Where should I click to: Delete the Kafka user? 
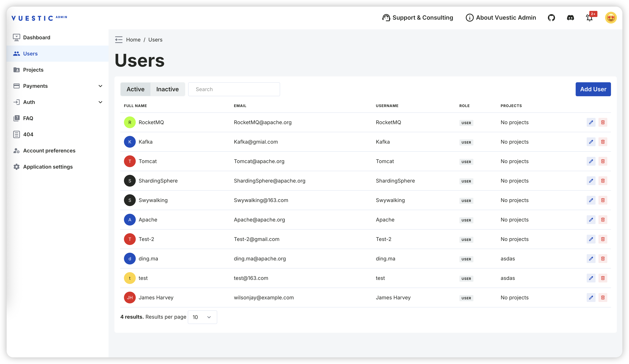(603, 142)
